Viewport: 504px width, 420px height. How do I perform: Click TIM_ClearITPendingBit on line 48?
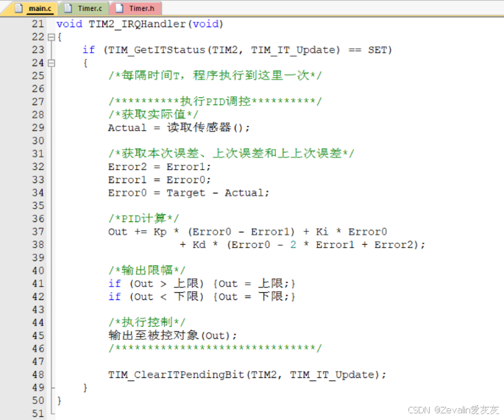pyautogui.click(x=176, y=375)
